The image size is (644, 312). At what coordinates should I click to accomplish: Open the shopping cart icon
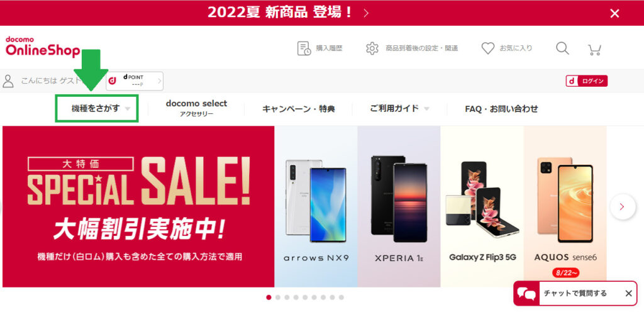point(594,49)
